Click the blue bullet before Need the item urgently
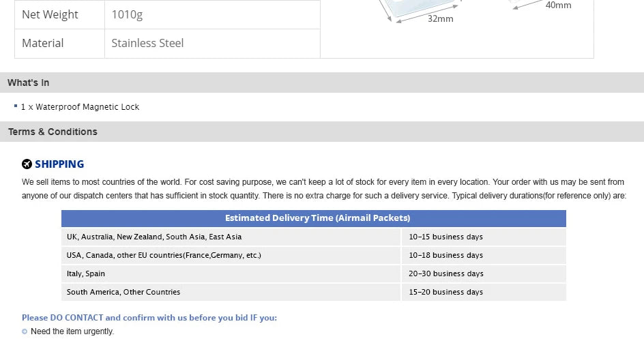 pyautogui.click(x=25, y=331)
